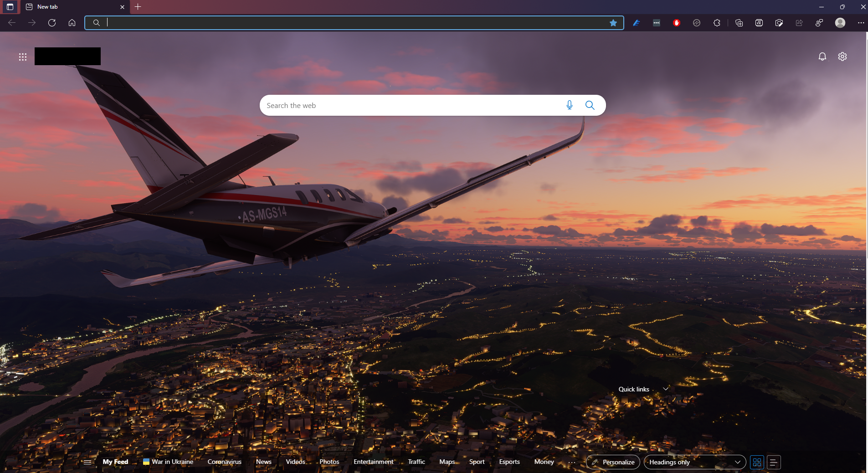The height and width of the screenshot is (473, 868).
Task: Show more feed categories ellipsis
Action: tap(572, 462)
